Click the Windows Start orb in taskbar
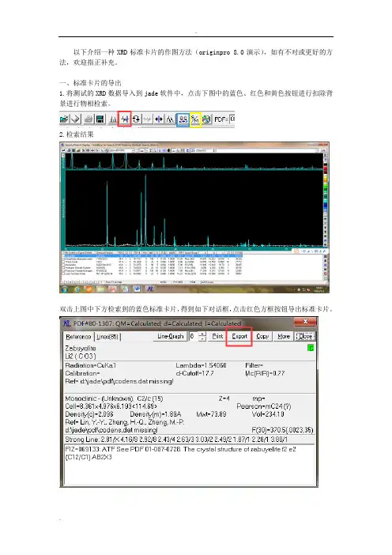 tap(64, 289)
